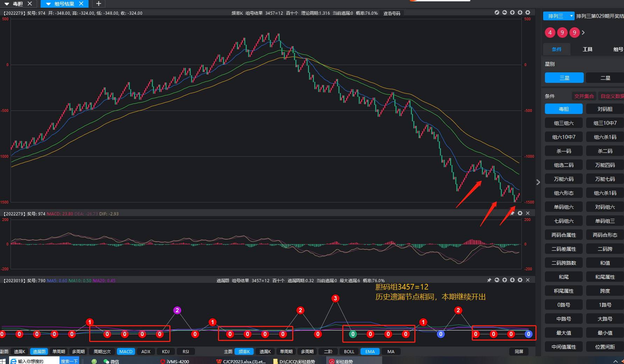Open settings hexagon icon of main chart
The height and width of the screenshot is (364, 624).
[528, 13]
